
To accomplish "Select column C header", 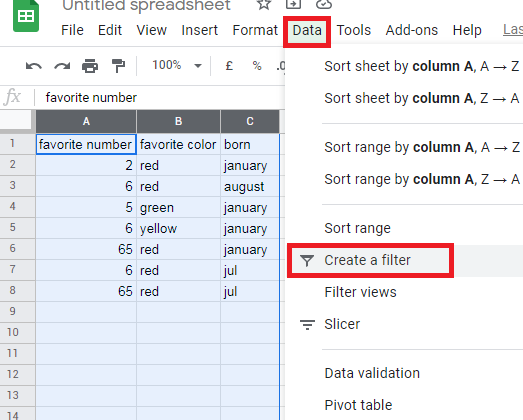I will point(250,121).
